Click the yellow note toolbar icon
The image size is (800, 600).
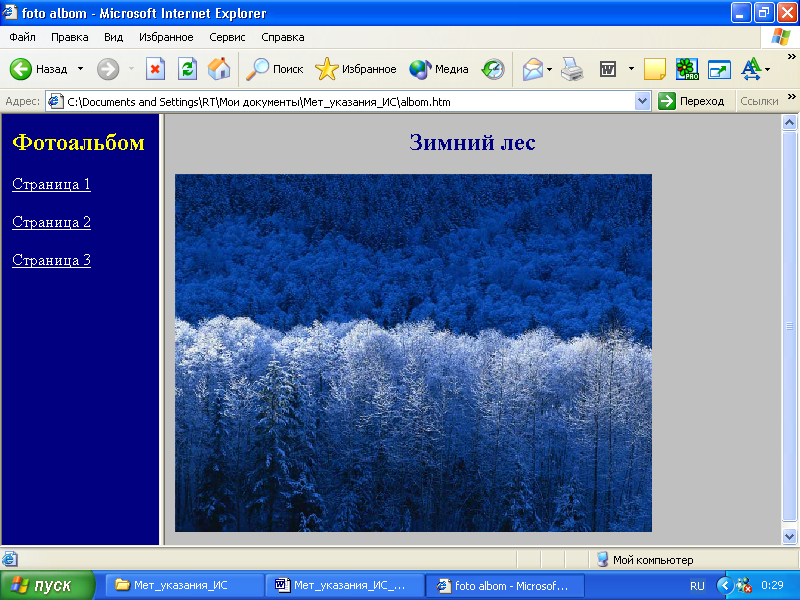coord(655,69)
